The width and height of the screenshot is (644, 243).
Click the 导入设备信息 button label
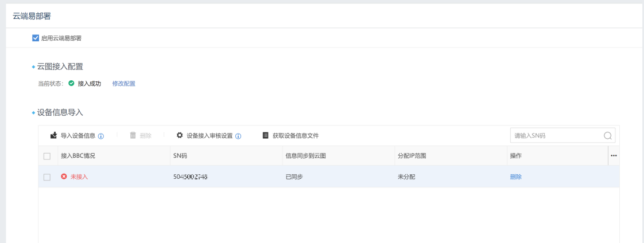78,136
